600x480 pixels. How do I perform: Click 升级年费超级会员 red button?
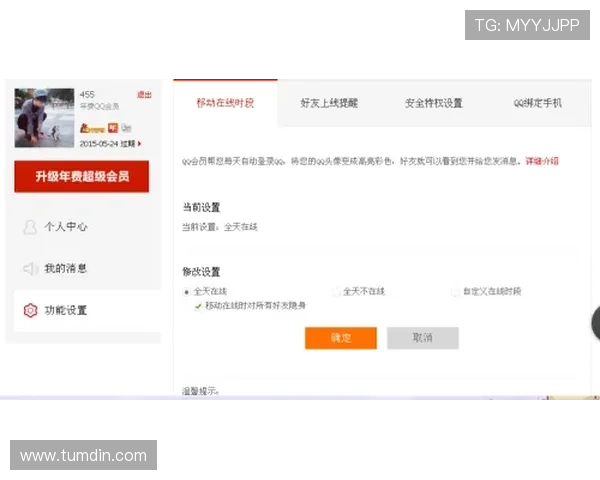coord(82,176)
